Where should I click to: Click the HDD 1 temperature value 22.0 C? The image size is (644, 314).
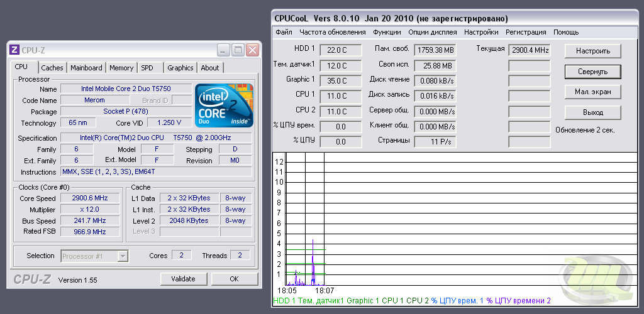click(340, 50)
